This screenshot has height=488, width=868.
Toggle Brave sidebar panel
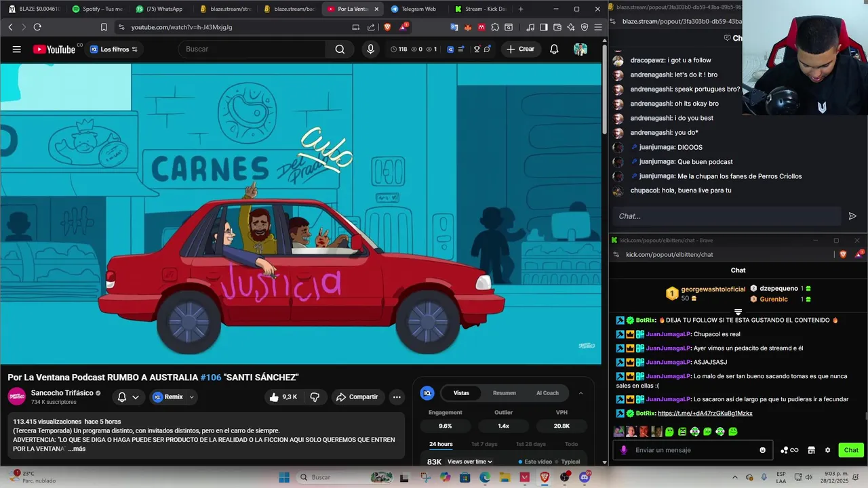(543, 27)
